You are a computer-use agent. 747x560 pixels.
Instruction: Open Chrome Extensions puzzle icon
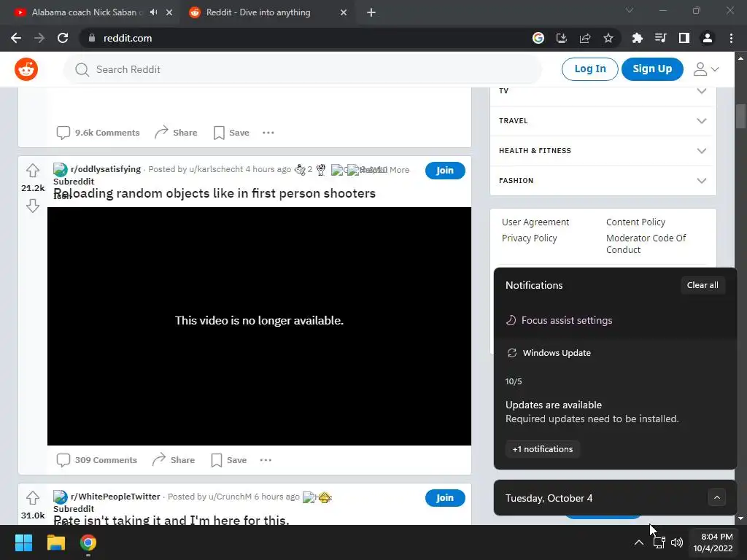tap(637, 38)
